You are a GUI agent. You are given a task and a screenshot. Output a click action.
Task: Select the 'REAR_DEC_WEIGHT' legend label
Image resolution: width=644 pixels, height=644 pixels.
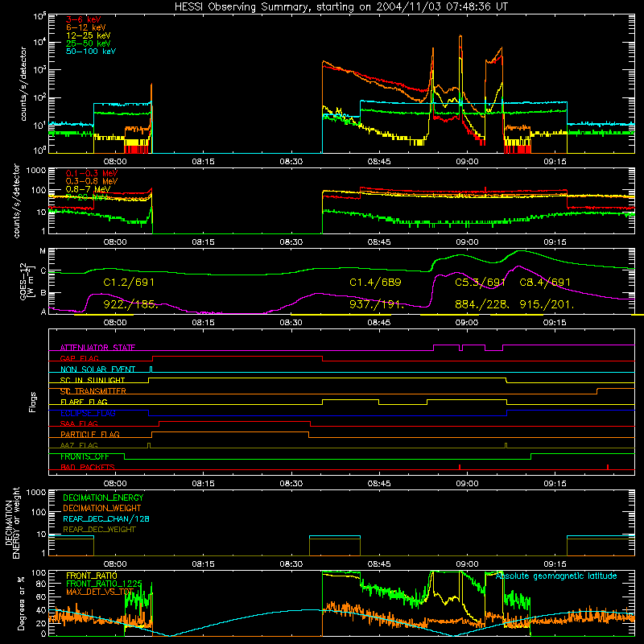99,530
